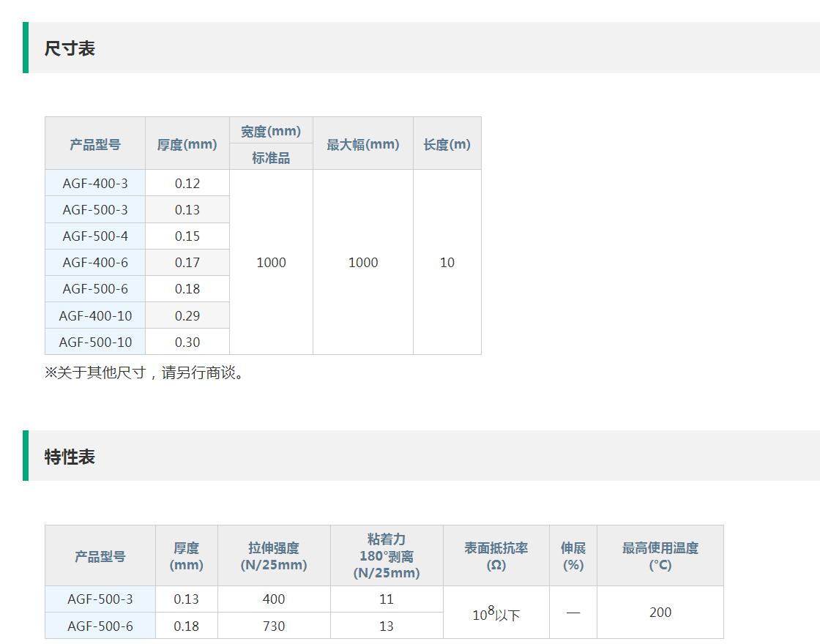Click the 尺寸表 section heading

coord(70,48)
